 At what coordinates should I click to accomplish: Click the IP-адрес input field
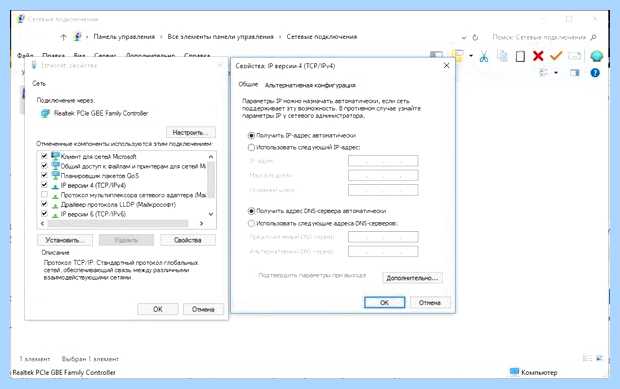coord(383,161)
